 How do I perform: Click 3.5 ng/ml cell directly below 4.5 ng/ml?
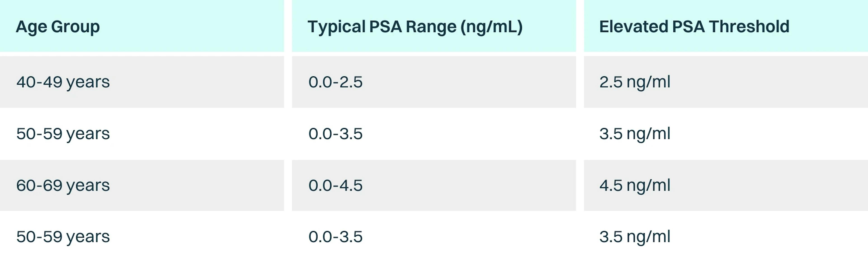coord(635,237)
